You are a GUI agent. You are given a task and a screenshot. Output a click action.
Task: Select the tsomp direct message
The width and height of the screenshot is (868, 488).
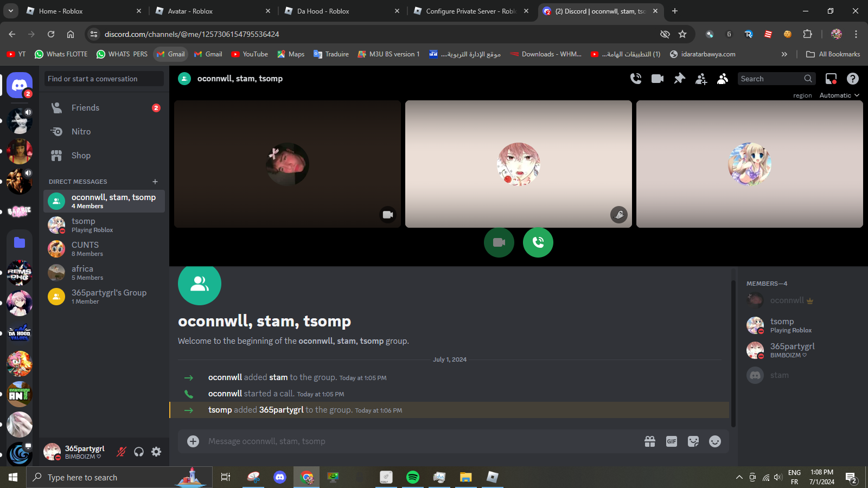104,225
